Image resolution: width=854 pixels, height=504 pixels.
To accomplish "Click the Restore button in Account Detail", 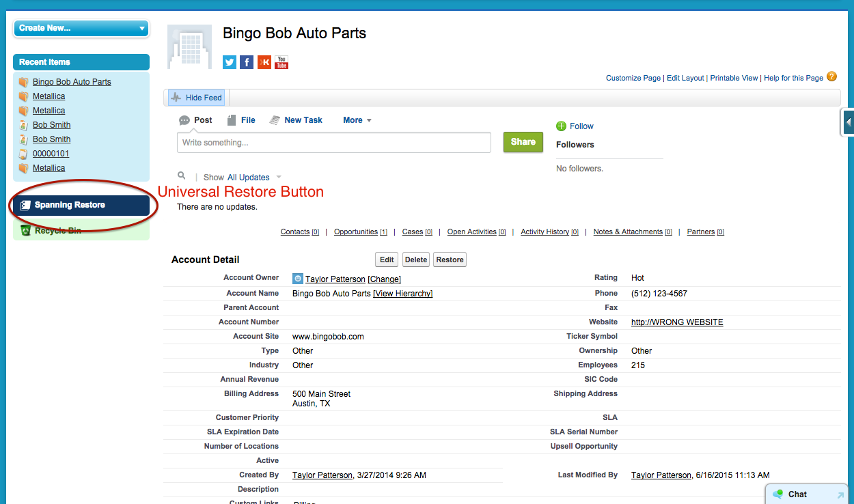I will click(450, 260).
